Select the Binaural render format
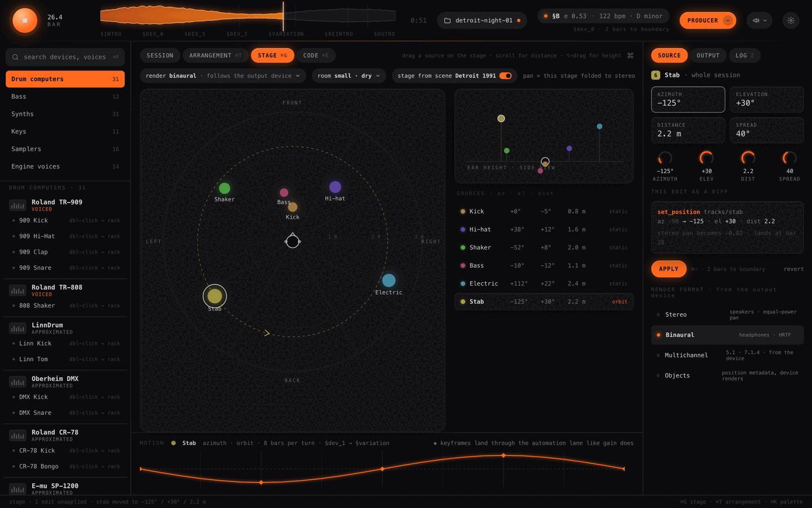812x508 pixels. [727, 335]
